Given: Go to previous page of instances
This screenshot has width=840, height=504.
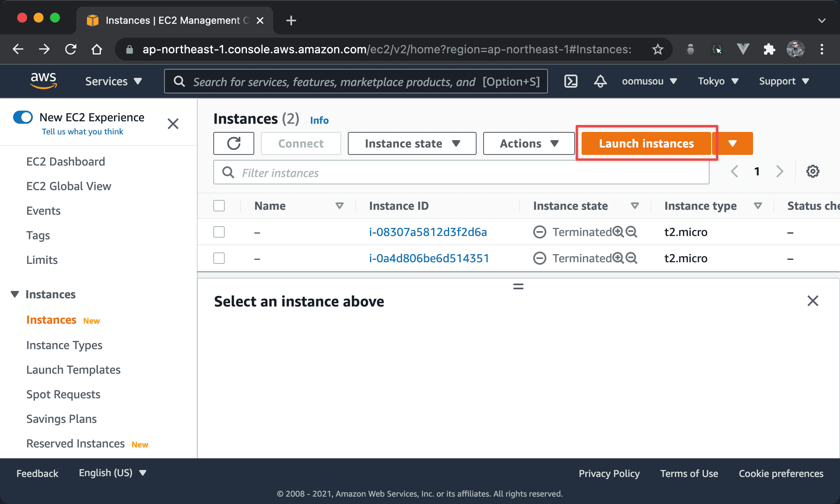Looking at the screenshot, I should pyautogui.click(x=735, y=171).
